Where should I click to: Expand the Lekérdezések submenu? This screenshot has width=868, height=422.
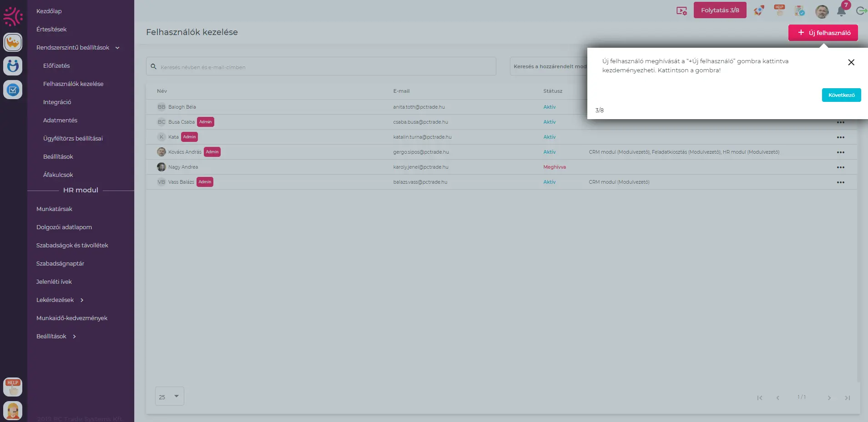pos(82,300)
